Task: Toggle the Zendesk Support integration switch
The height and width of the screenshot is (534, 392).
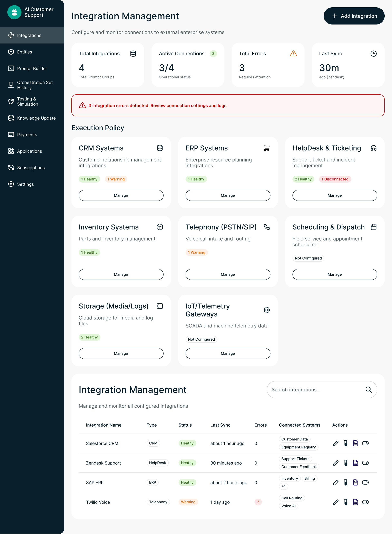Action: (x=365, y=463)
